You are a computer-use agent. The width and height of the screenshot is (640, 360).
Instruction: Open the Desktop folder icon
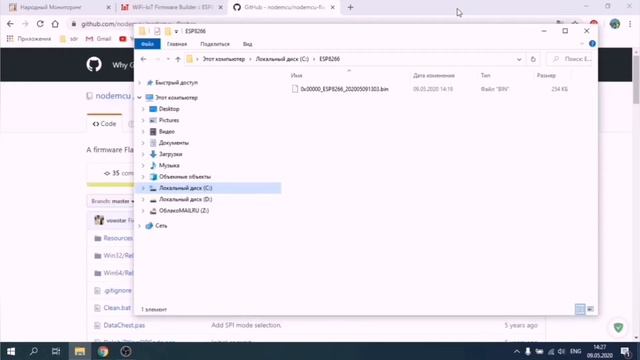click(x=153, y=109)
